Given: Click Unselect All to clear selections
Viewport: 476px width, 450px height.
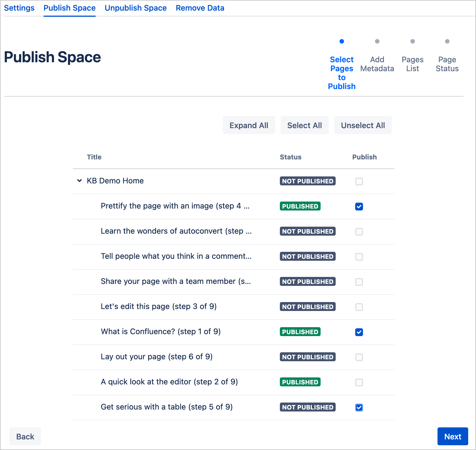Looking at the screenshot, I should tap(363, 125).
